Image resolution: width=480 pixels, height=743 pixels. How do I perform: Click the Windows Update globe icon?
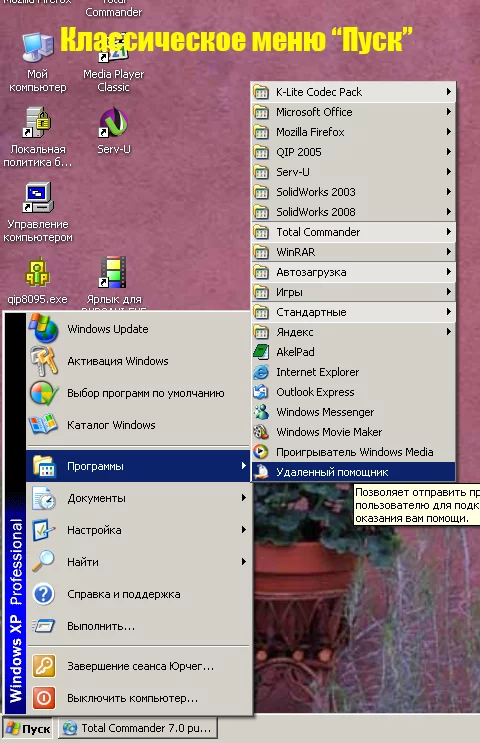(44, 328)
